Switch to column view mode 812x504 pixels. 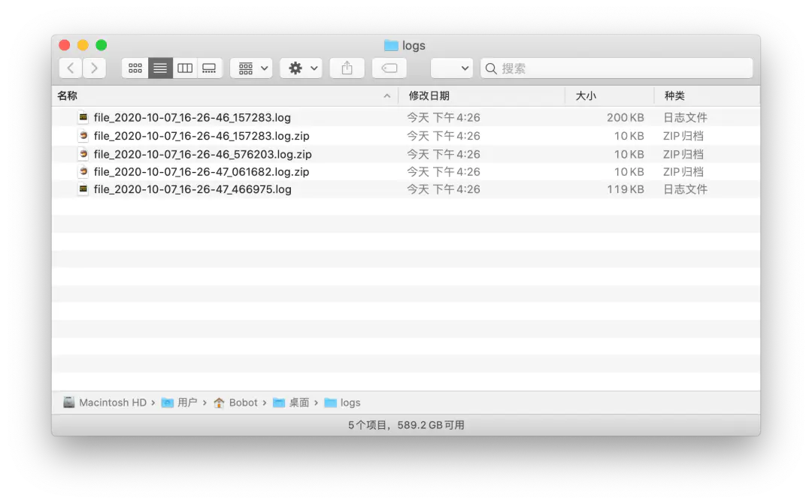pos(185,68)
